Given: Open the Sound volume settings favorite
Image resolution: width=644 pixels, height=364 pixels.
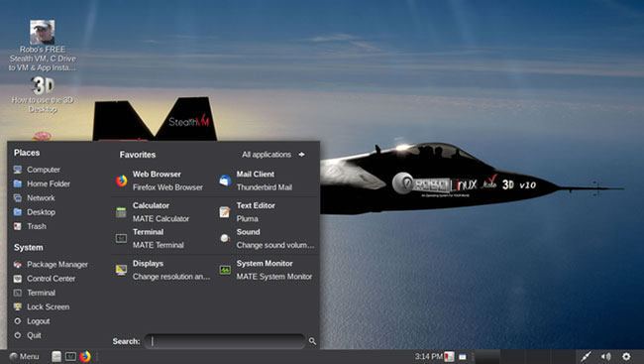Looking at the screenshot, I should click(x=267, y=238).
